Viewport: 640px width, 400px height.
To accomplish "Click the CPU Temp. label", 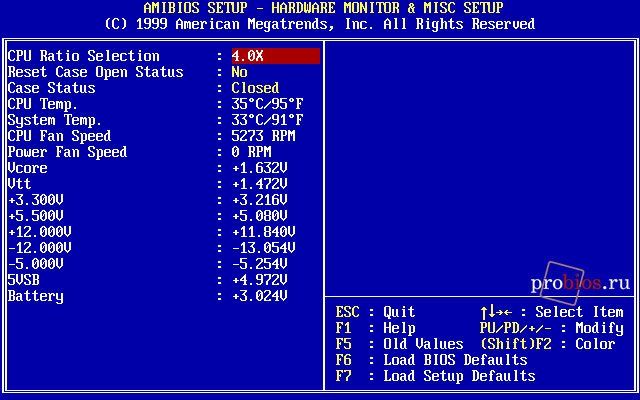I will tap(42, 104).
